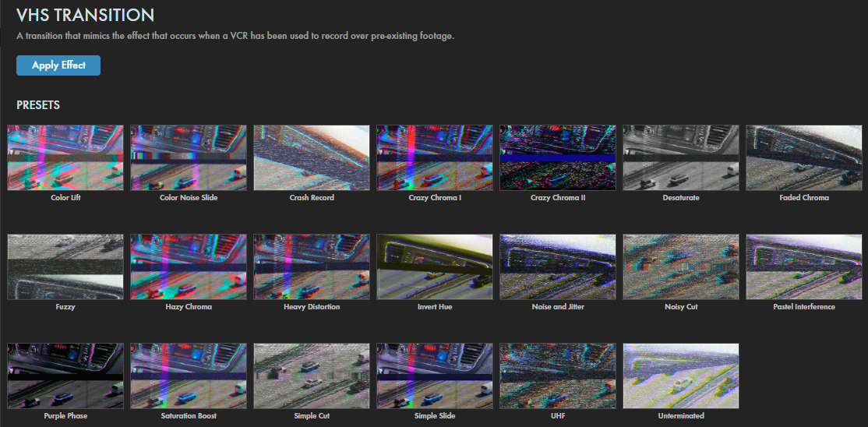The height and width of the screenshot is (427, 868).
Task: Choose the Desaturate preset thumbnail
Action: click(681, 157)
